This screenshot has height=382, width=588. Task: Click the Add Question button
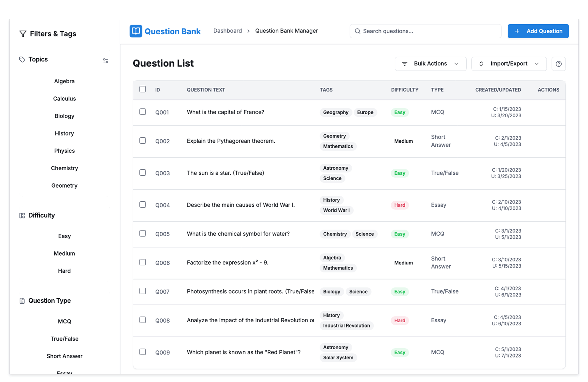[538, 31]
